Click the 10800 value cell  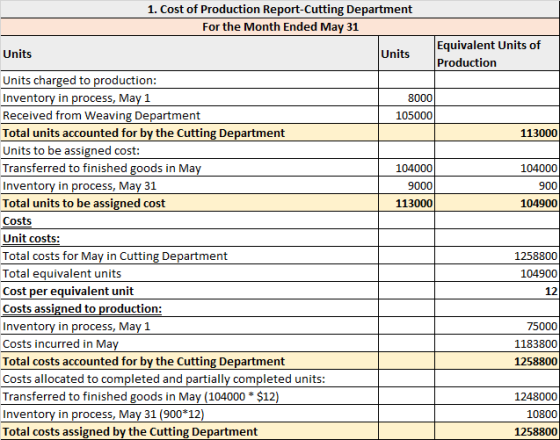click(x=497, y=414)
